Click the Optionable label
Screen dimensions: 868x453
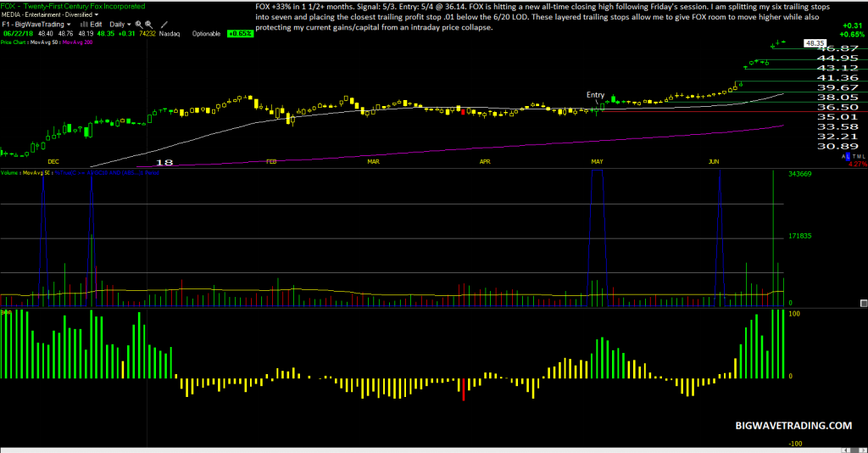(207, 34)
